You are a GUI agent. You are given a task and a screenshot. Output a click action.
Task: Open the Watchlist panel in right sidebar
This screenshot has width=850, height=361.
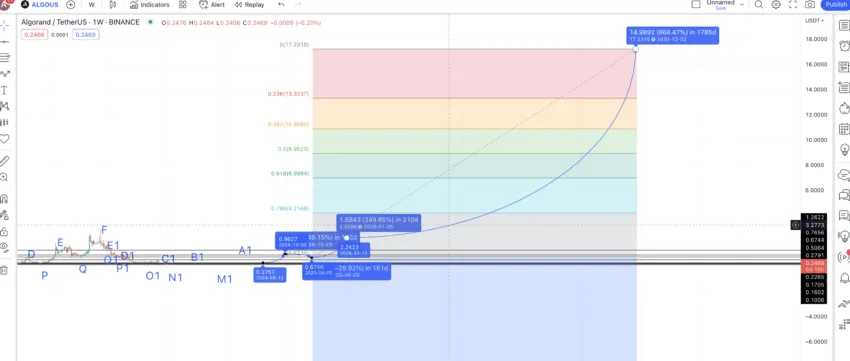(x=844, y=25)
